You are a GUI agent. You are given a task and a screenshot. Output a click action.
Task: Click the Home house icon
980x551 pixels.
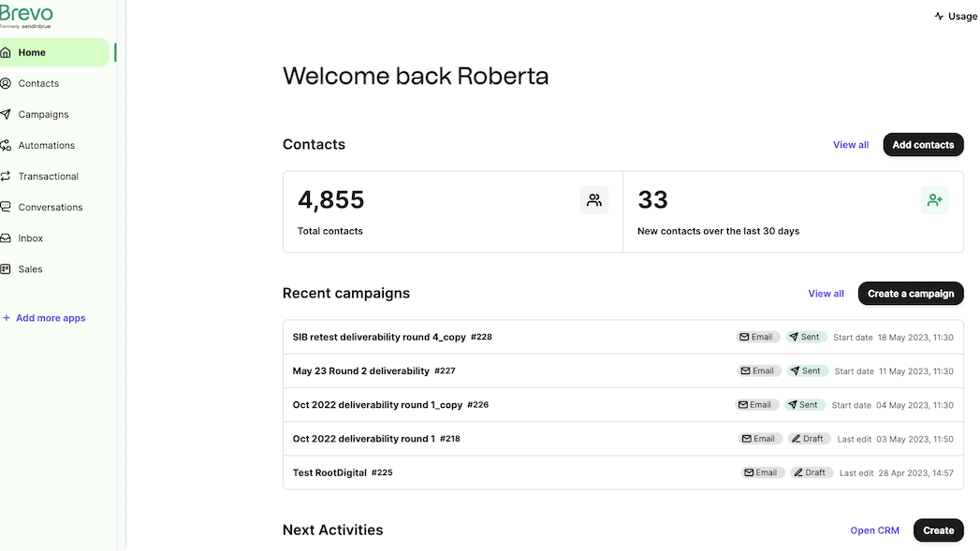pyautogui.click(x=6, y=52)
